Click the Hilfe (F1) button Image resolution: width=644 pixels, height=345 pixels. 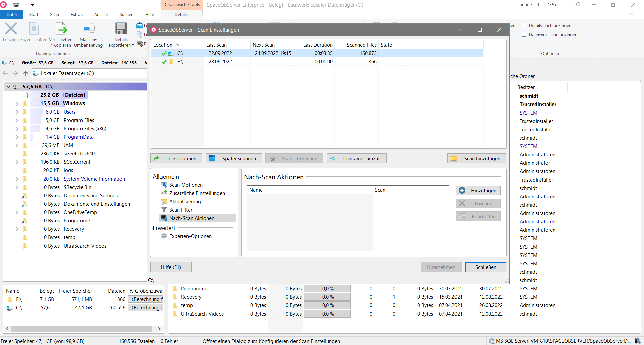[x=171, y=267]
